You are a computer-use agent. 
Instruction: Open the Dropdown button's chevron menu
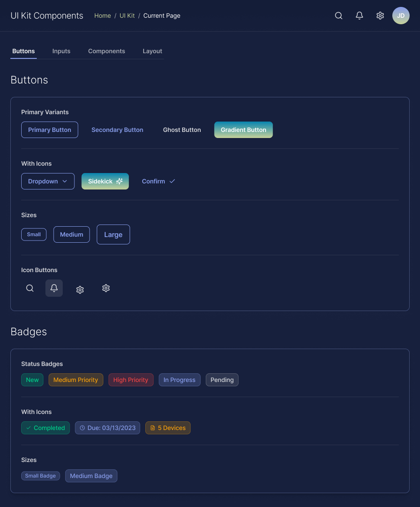[65, 181]
